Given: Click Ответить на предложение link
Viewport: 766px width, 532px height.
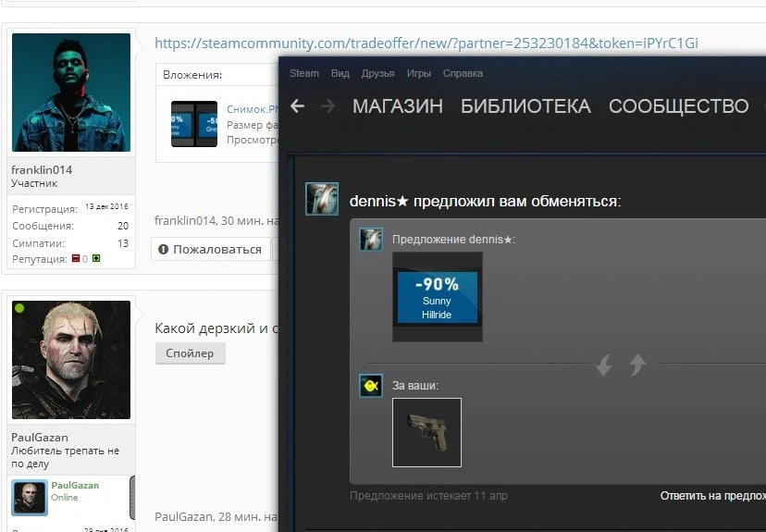Looking at the screenshot, I should click(712, 496).
